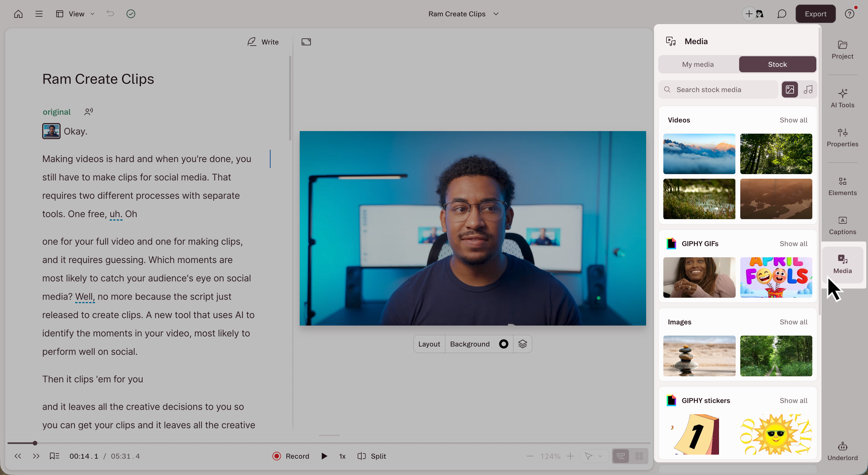Viewport: 868px width, 475px height.
Task: Open AI Tools in the sidebar
Action: [x=842, y=98]
